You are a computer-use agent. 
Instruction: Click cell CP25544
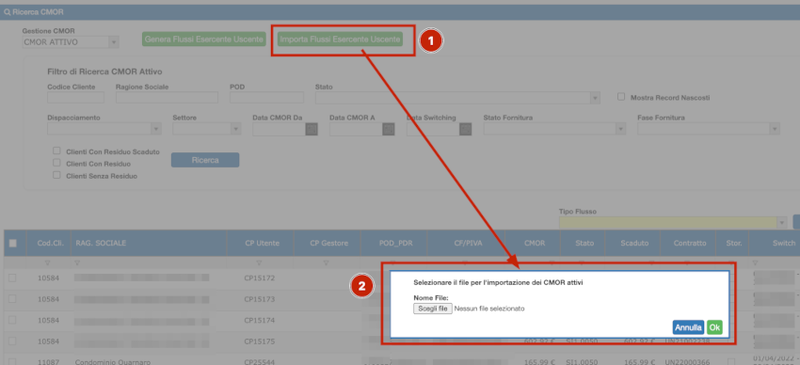[x=259, y=362]
